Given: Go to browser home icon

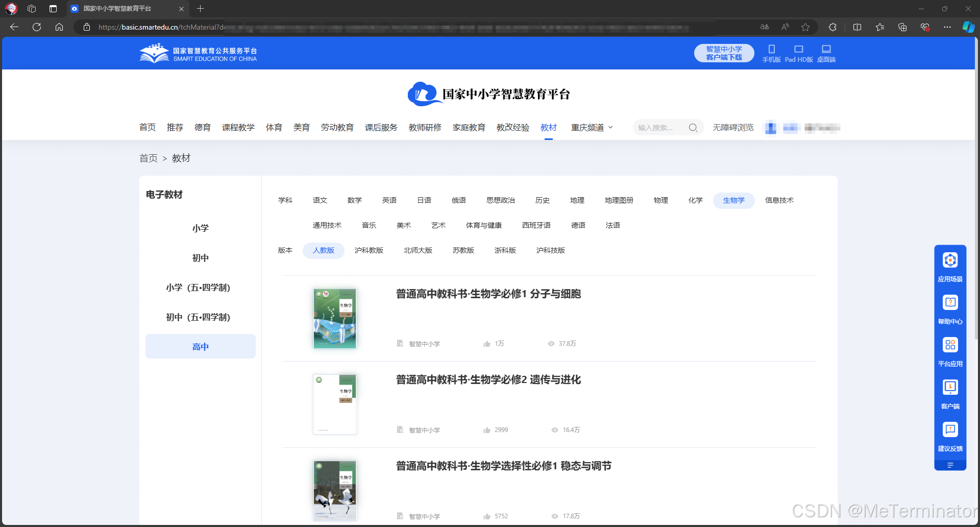Looking at the screenshot, I should coord(59,27).
